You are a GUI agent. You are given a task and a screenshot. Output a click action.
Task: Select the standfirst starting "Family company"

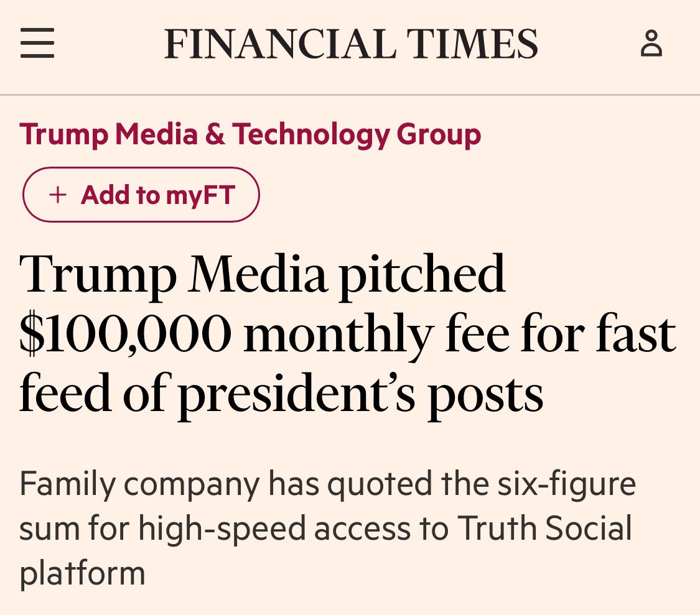coord(328,528)
